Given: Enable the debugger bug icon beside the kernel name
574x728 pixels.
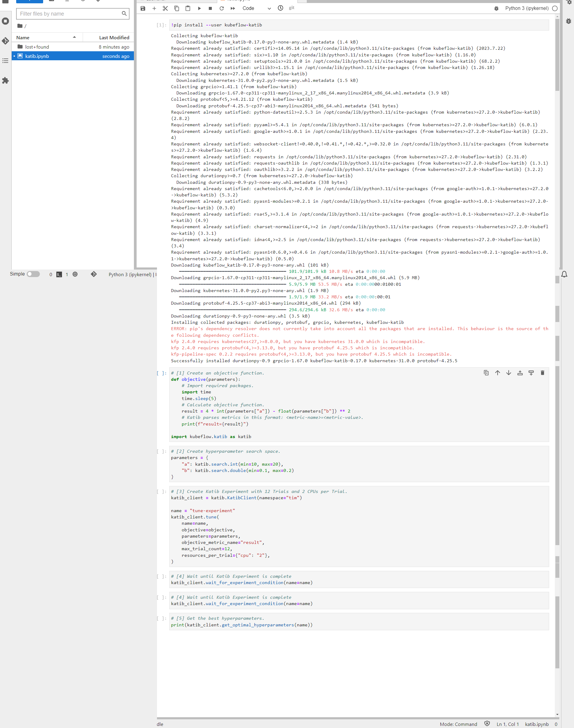Looking at the screenshot, I should [x=496, y=8].
